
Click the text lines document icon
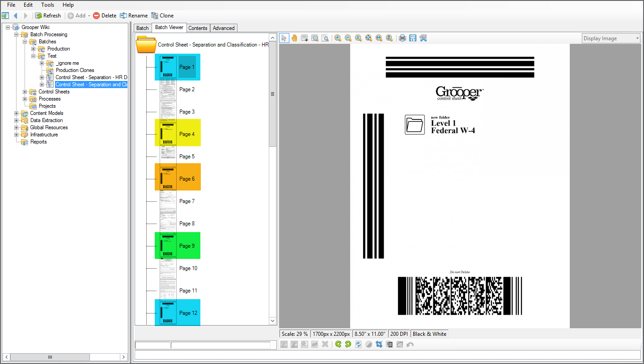click(x=389, y=344)
